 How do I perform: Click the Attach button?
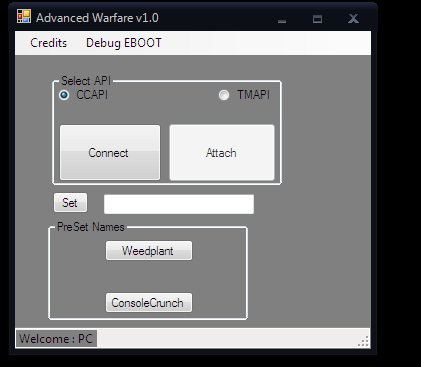coord(222,153)
